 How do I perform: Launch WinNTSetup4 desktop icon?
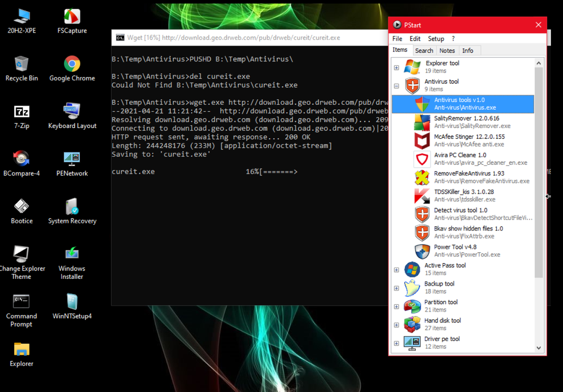pyautogui.click(x=72, y=307)
